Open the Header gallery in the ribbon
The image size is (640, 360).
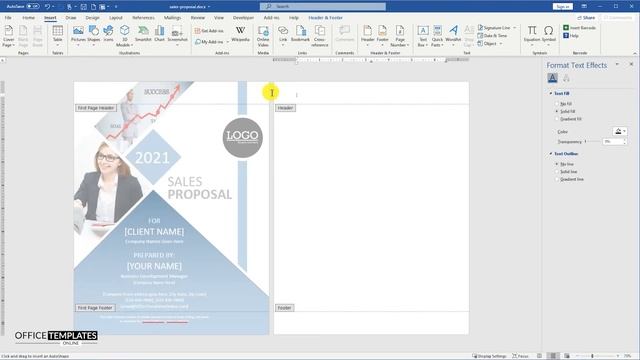coord(367,35)
